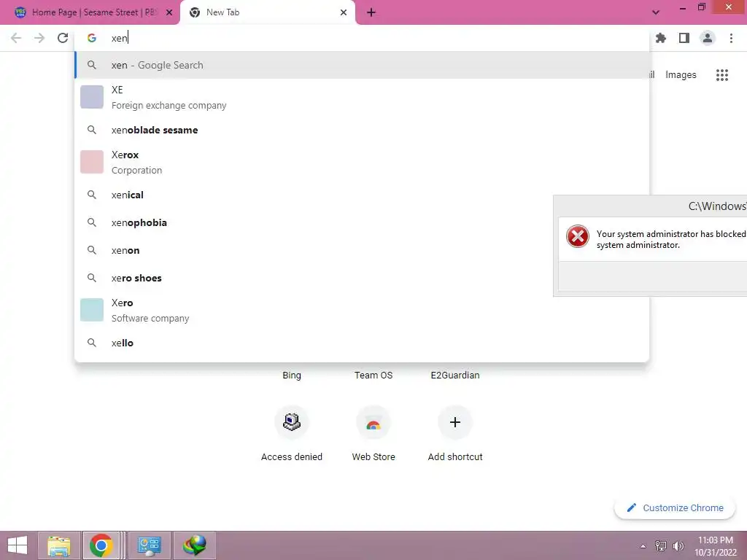Close the Sesame Street tab
Screen dimensions: 747x560
(x=169, y=12)
